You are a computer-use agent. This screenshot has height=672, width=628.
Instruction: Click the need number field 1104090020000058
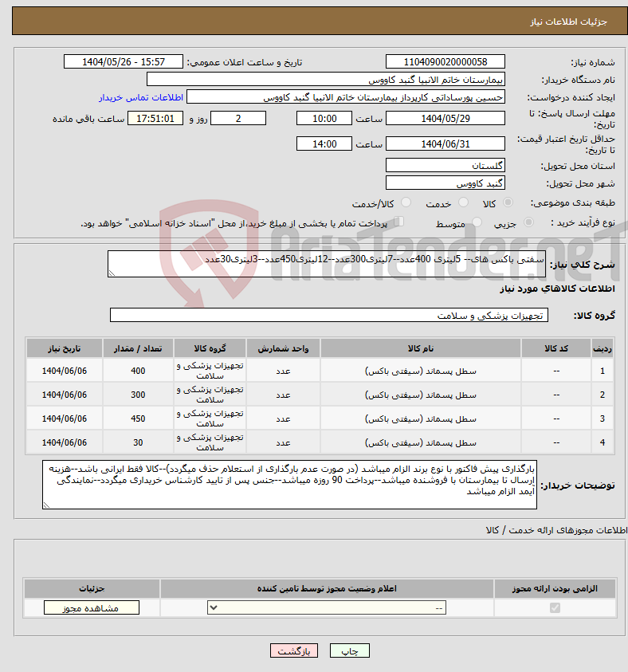pos(445,61)
